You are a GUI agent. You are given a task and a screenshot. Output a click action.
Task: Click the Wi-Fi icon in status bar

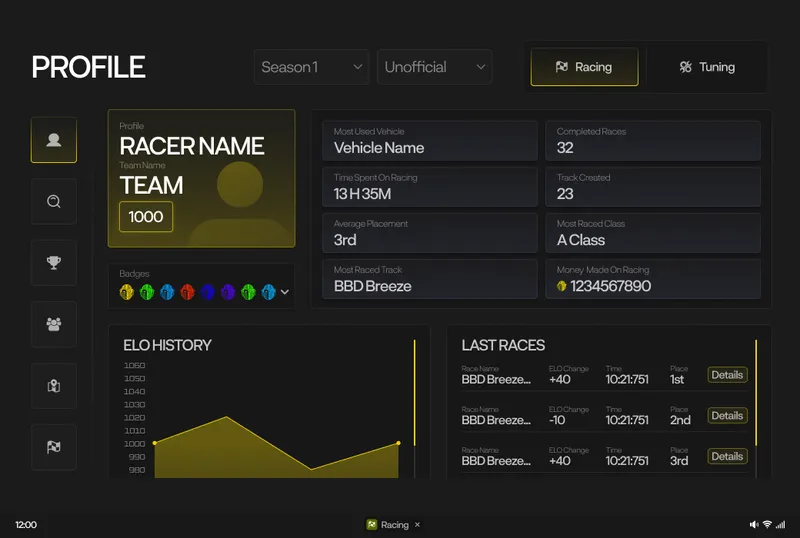(767, 524)
